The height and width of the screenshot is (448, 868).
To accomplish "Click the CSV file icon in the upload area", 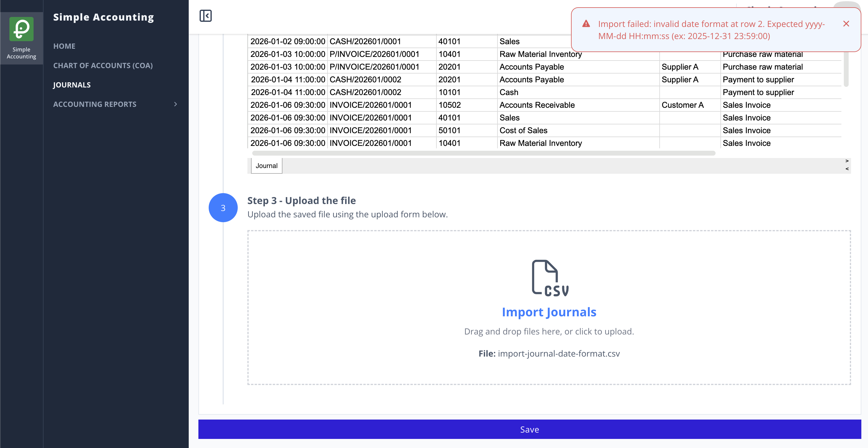I will point(549,278).
